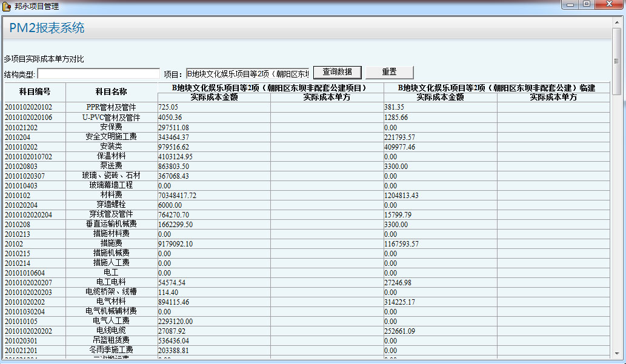Click the 临建 project column group header

(496, 88)
